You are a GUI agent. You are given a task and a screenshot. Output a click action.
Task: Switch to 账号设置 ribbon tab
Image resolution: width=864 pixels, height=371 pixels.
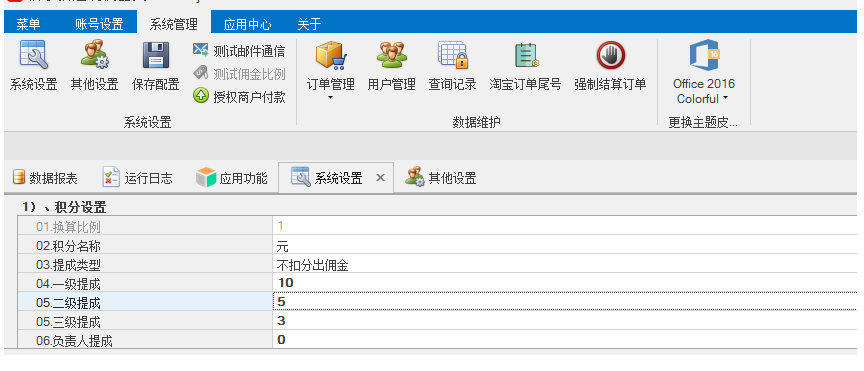tap(99, 24)
